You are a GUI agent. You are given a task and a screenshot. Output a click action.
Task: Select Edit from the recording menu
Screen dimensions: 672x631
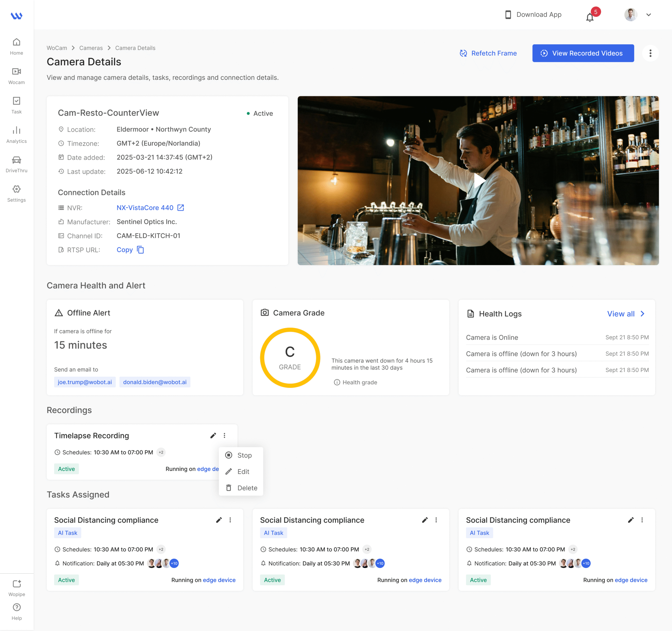point(241,471)
